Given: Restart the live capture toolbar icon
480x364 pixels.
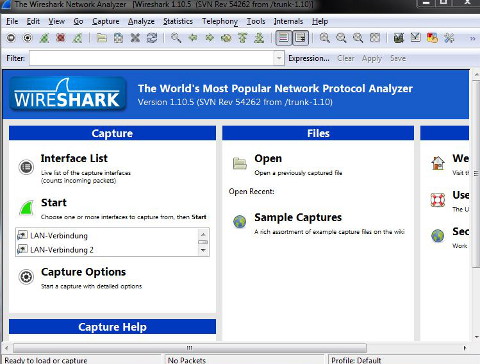Looking at the screenshot, I should click(77, 38).
